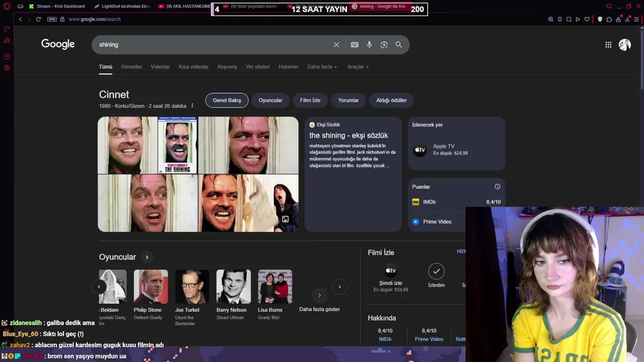The image size is (644, 362).
Task: Select the Aldığı ödüller chip
Action: (391, 100)
